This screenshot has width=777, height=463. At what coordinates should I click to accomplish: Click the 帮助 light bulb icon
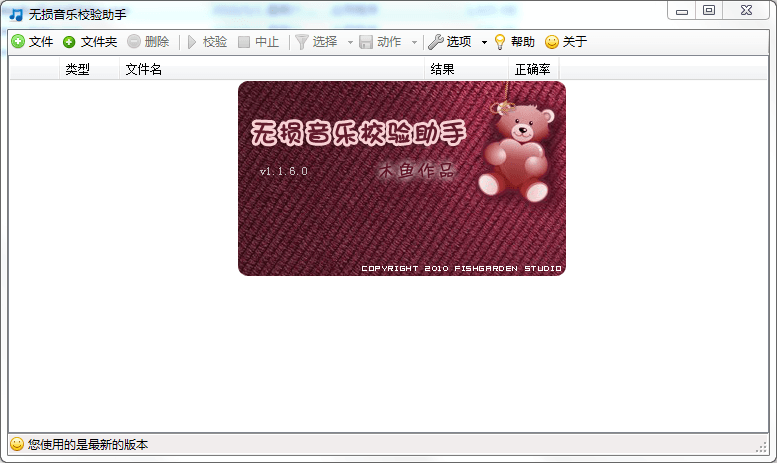(500, 42)
